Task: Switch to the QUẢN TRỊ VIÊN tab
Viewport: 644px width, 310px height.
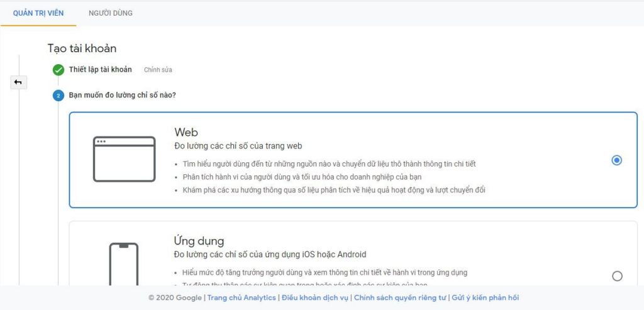Action: tap(38, 13)
